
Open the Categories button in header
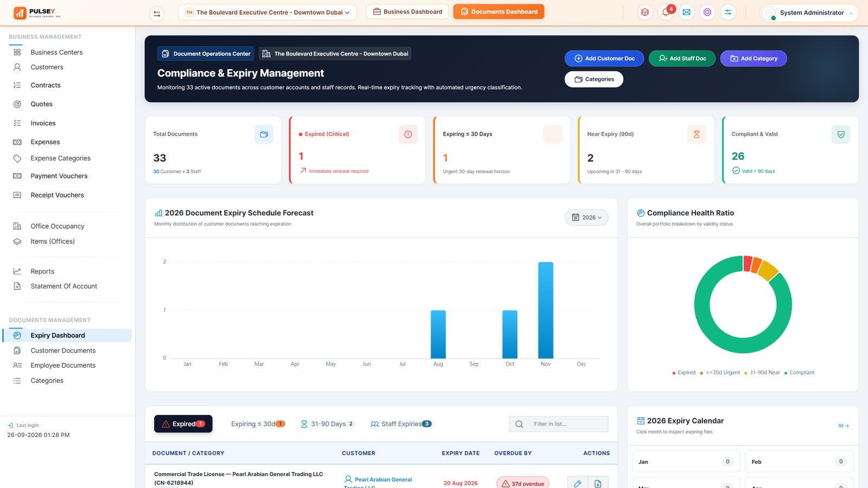click(594, 79)
